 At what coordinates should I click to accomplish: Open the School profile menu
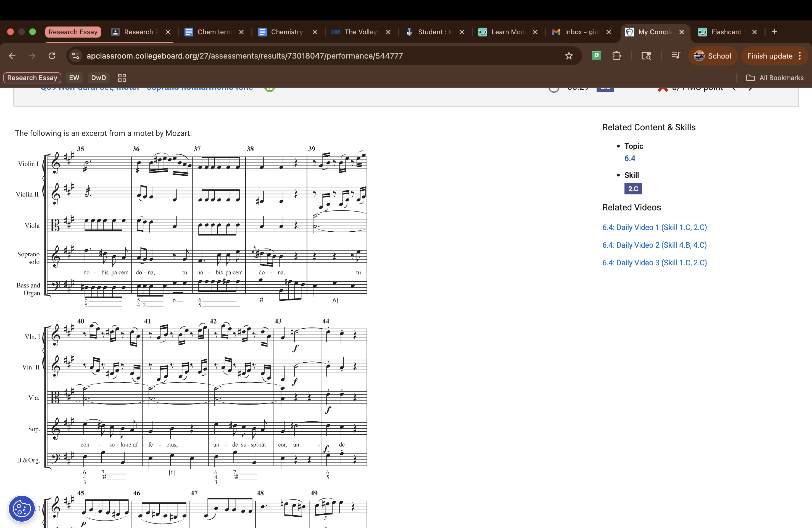(712, 56)
